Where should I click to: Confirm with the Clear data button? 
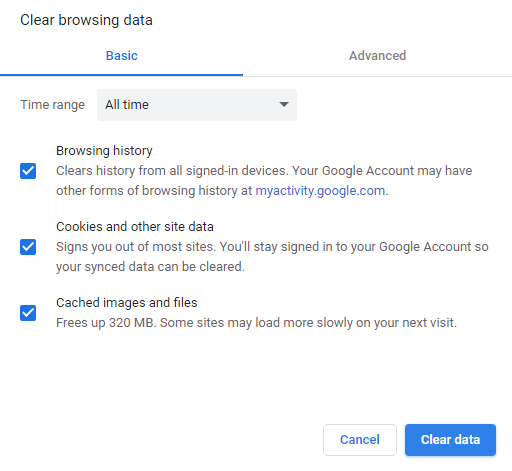[450, 440]
